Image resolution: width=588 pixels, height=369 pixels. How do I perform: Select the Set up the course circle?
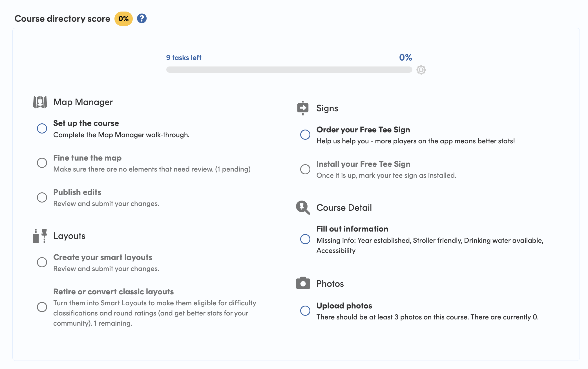click(42, 128)
